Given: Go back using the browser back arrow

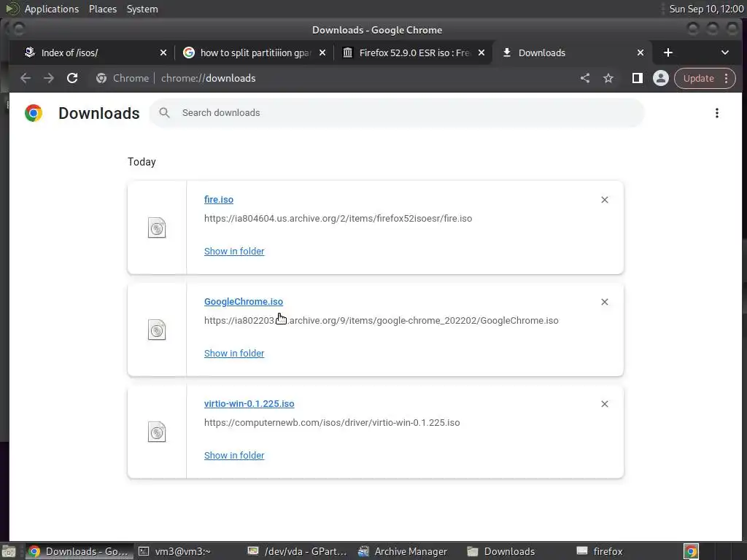Looking at the screenshot, I should [x=26, y=78].
